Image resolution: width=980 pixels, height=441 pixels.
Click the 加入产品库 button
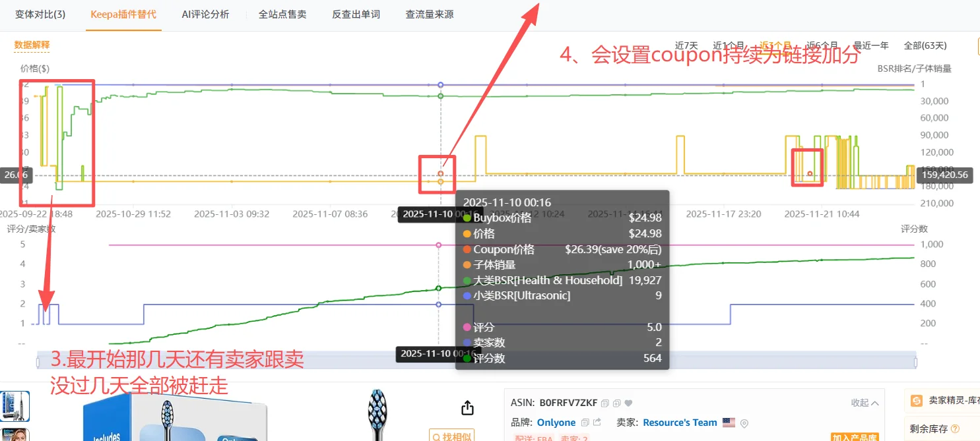[x=855, y=437]
